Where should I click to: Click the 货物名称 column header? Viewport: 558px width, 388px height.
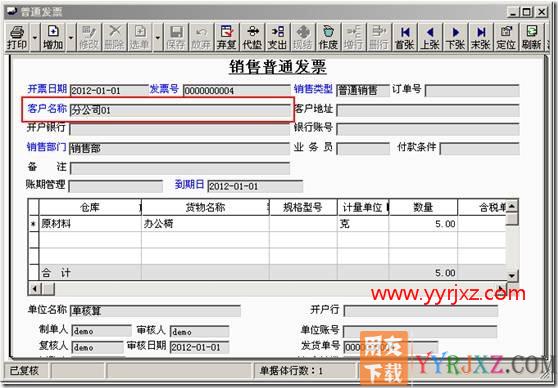205,207
